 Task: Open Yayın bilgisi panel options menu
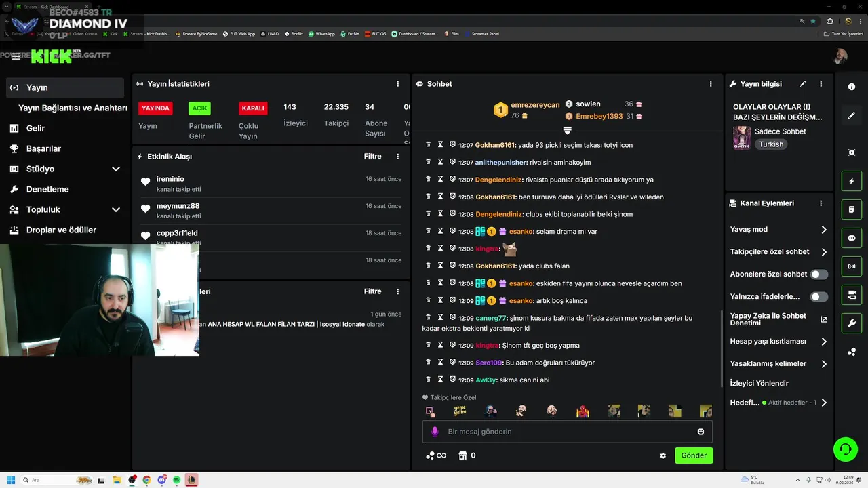pos(821,84)
